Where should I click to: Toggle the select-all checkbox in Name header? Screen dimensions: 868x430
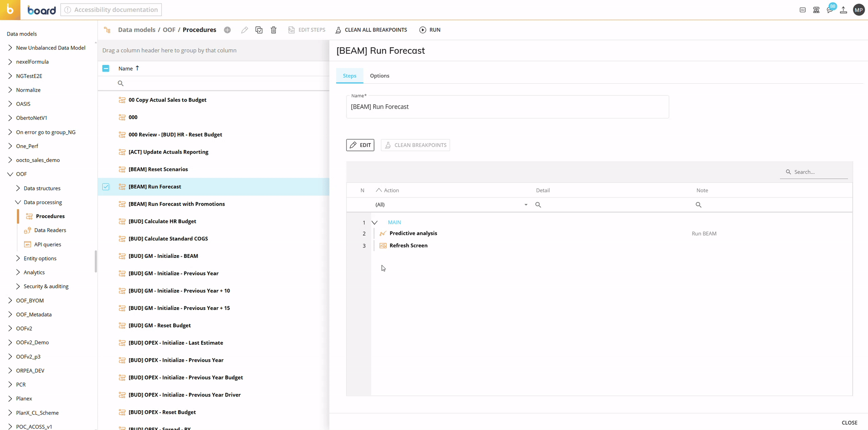[x=106, y=68]
